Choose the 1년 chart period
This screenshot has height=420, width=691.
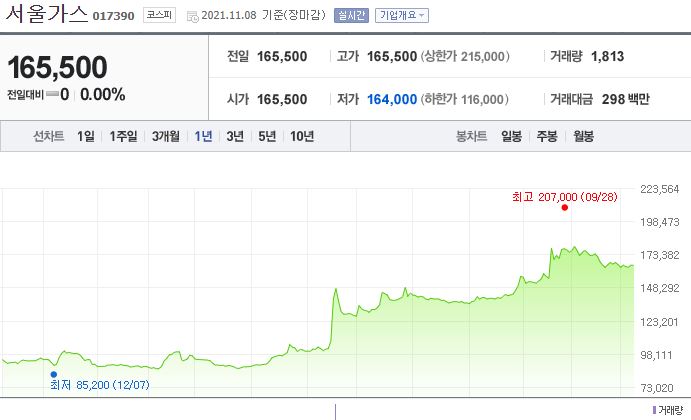tap(204, 136)
